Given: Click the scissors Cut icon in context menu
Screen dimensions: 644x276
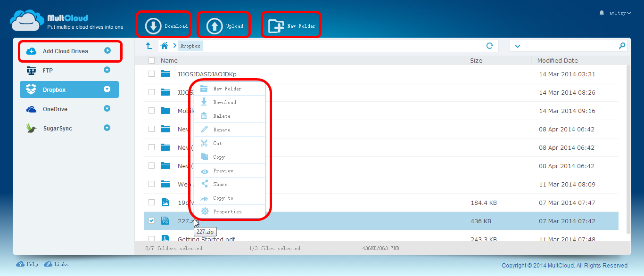Looking at the screenshot, I should point(204,143).
